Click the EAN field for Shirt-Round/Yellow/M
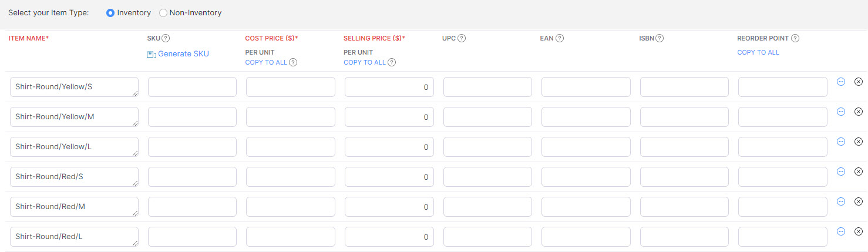 point(586,117)
